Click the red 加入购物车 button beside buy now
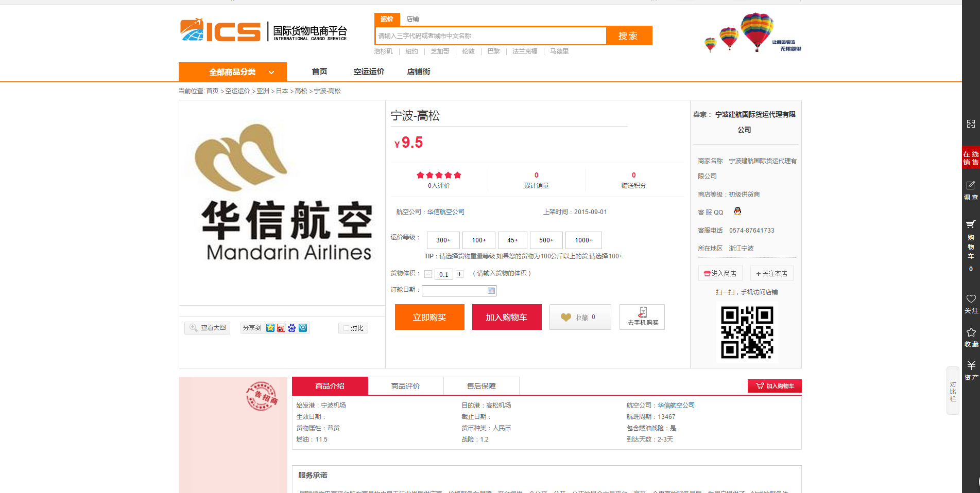The width and height of the screenshot is (980, 493). (x=507, y=317)
